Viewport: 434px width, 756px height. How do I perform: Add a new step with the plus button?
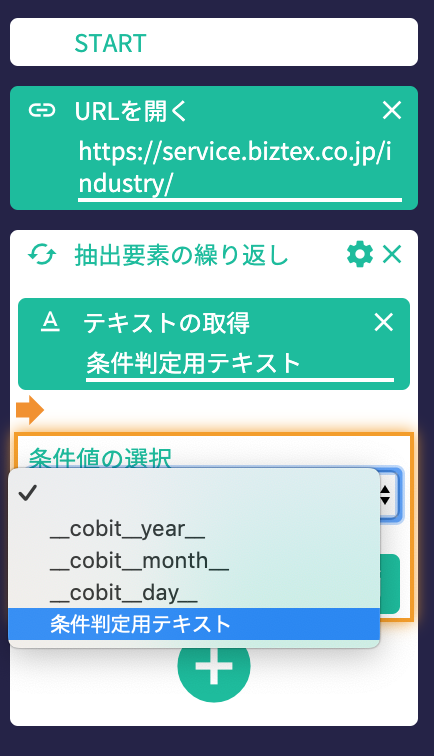(214, 666)
